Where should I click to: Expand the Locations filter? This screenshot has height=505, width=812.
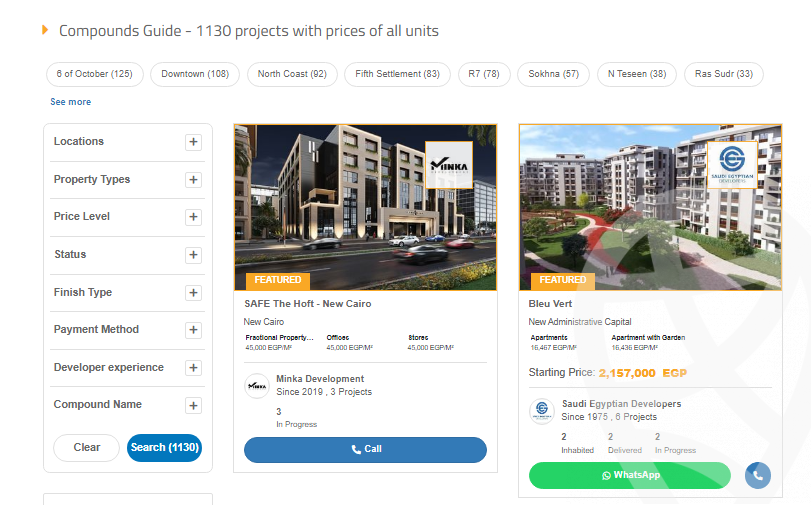[x=193, y=142]
